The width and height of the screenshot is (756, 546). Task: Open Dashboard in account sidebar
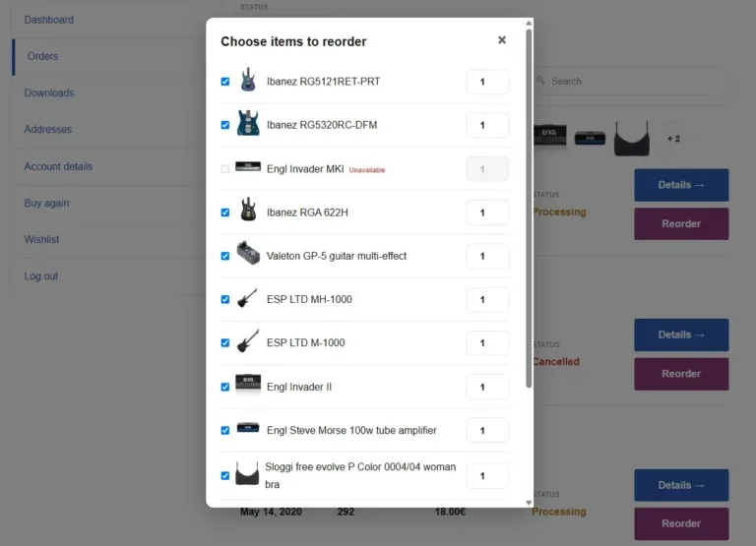coord(48,20)
